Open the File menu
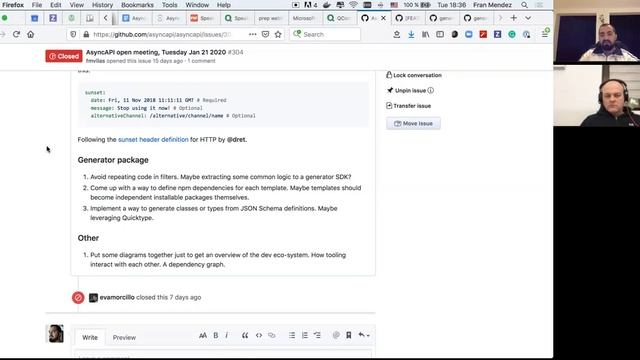640x360 pixels. tap(37, 5)
